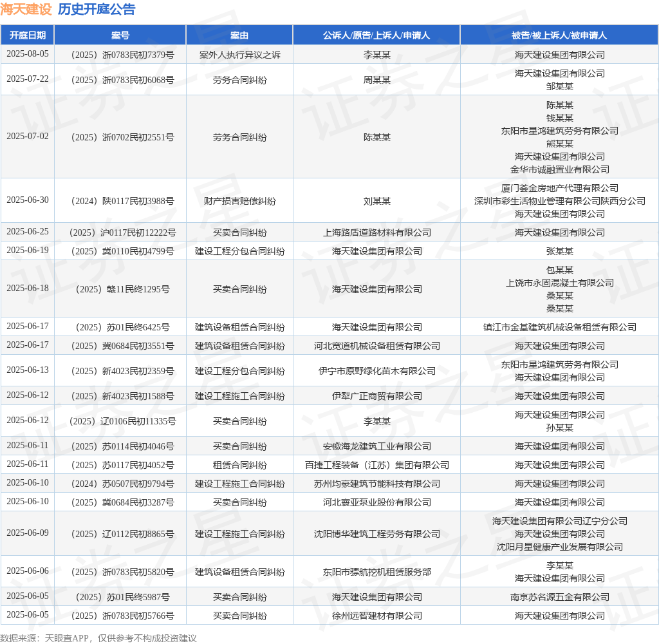Click case number "（2025）冀0684民初3287号"
This screenshot has height=644, width=659.
120,502
